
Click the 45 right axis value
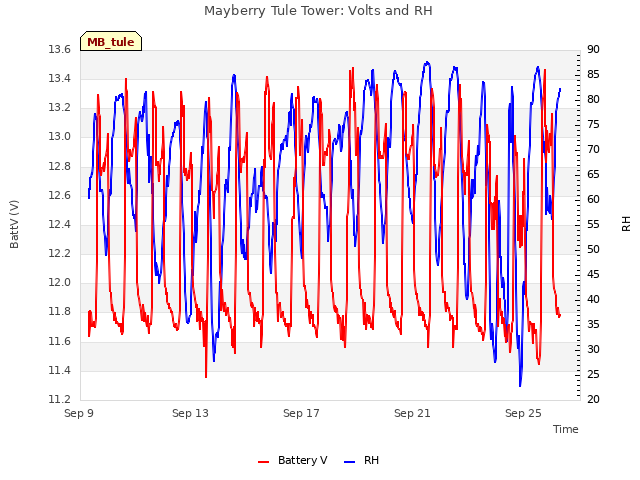pos(593,274)
